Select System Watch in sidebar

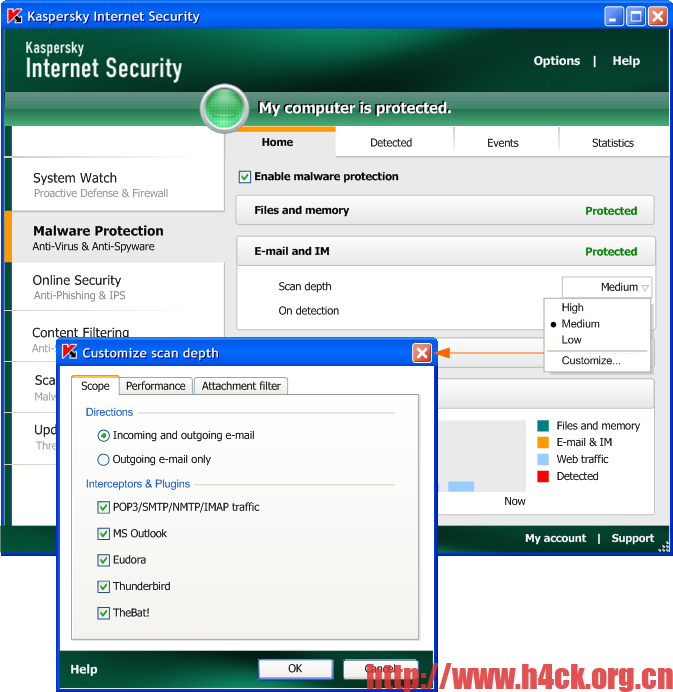pyautogui.click(x=118, y=185)
